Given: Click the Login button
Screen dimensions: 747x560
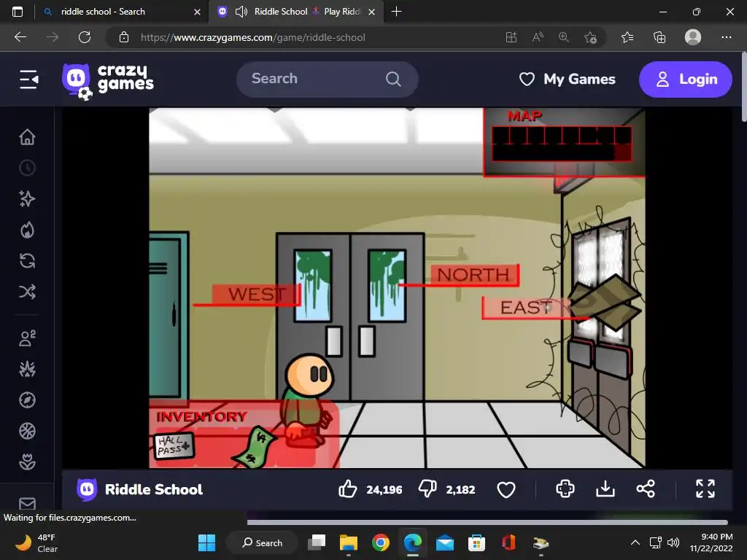Looking at the screenshot, I should 686,79.
